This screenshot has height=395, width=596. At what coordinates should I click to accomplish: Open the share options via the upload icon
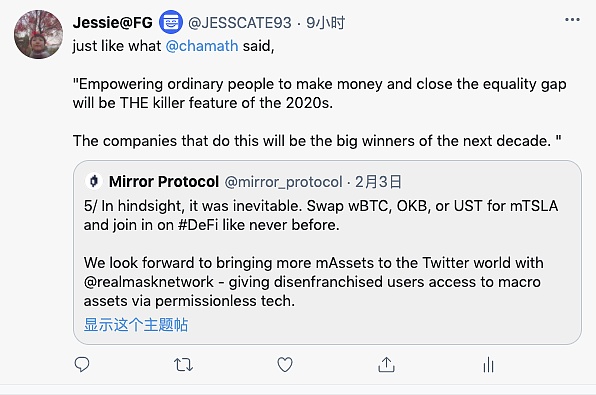pos(387,365)
